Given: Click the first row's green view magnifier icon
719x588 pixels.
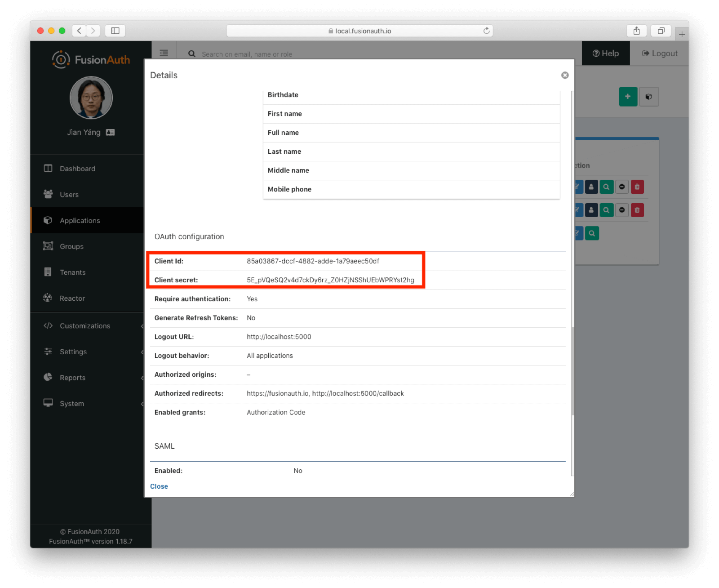Looking at the screenshot, I should coord(607,187).
